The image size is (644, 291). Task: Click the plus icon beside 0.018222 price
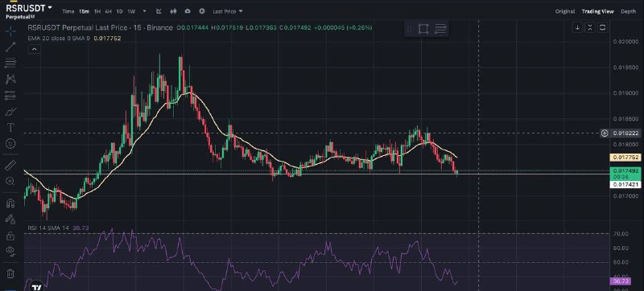tap(605, 133)
